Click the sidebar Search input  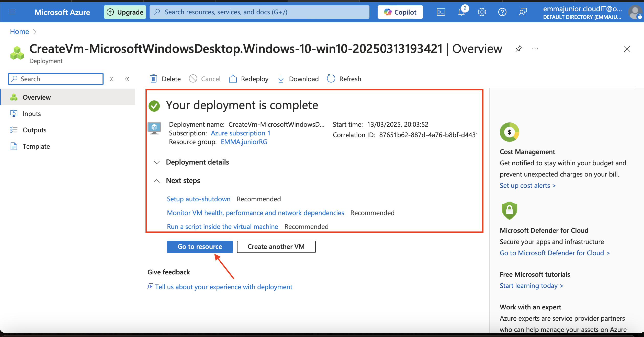[56, 79]
